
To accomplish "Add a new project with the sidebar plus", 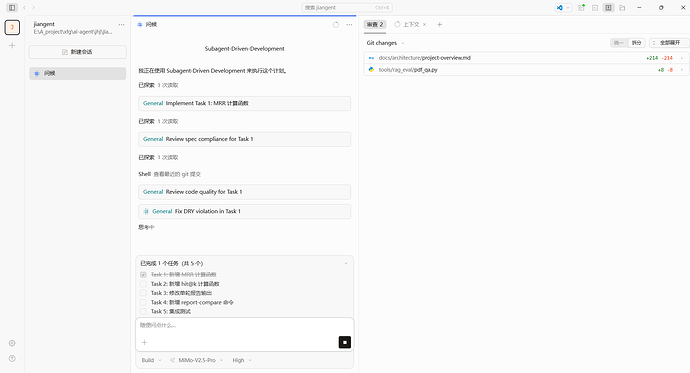I will point(12,45).
